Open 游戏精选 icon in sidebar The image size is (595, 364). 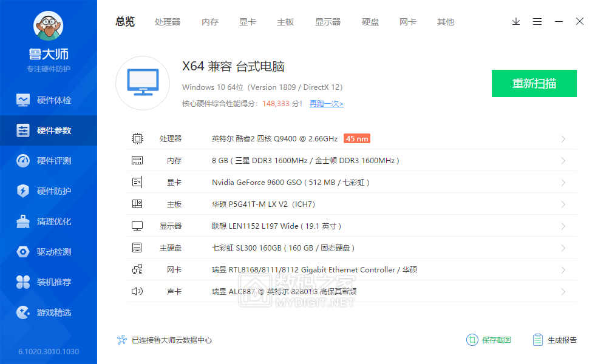(x=23, y=312)
